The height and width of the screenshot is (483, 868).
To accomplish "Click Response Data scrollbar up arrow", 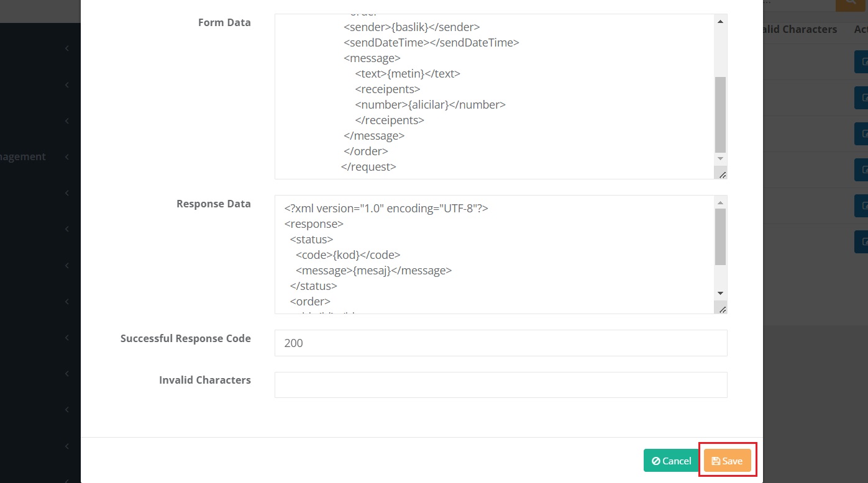I will point(720,203).
